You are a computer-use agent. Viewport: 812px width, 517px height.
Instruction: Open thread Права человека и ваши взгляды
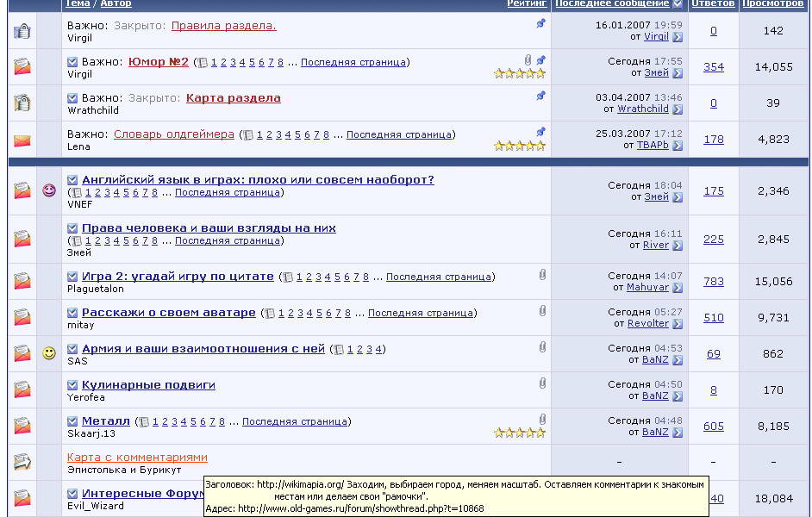point(209,228)
